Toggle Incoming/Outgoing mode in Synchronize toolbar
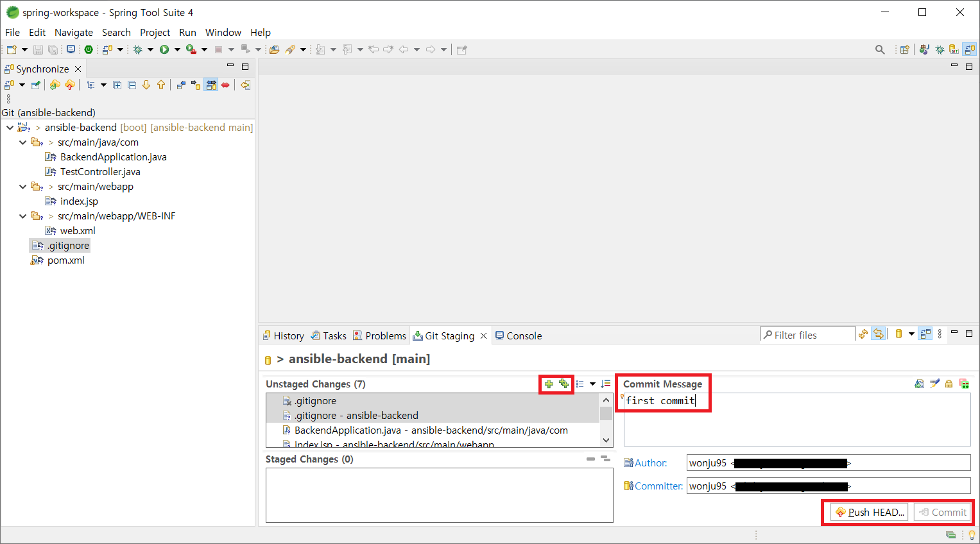980x544 pixels. pos(211,85)
